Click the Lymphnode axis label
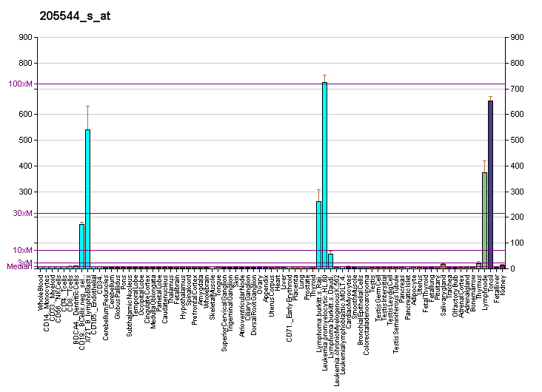 click(485, 292)
